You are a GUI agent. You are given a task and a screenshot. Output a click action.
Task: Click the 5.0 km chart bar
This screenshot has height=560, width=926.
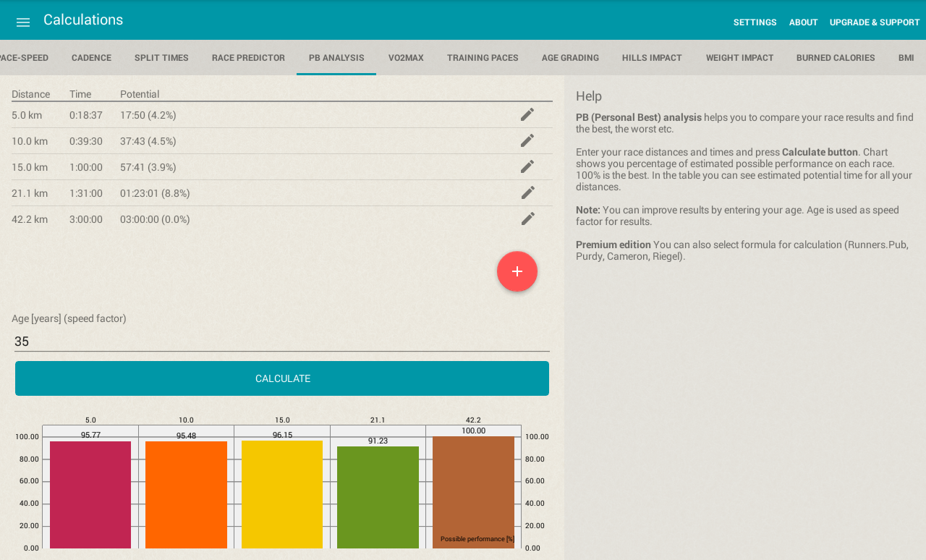(x=90, y=495)
